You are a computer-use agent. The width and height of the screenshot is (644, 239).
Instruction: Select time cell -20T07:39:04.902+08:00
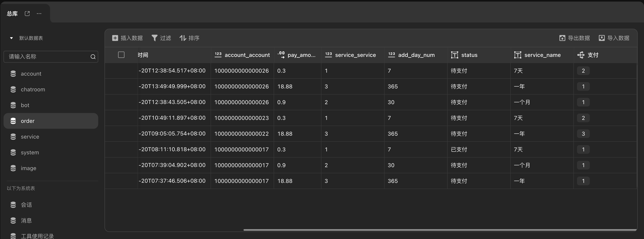click(x=174, y=165)
